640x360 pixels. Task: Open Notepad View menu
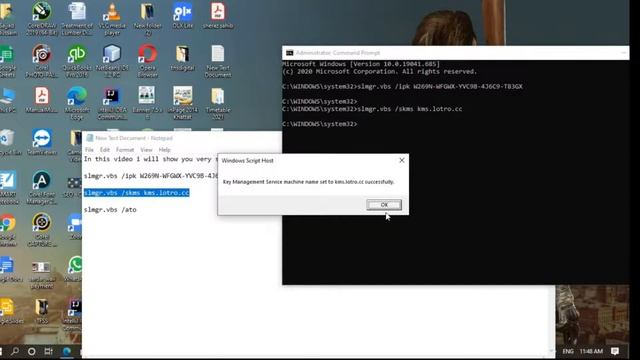pos(146,150)
